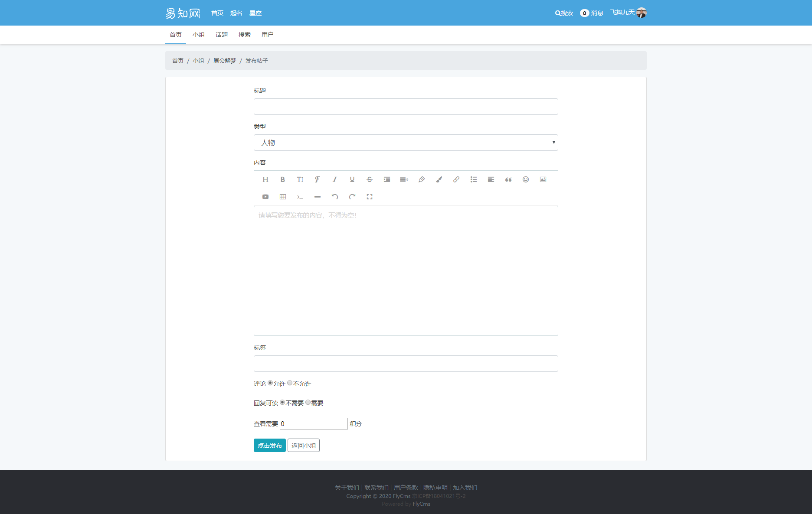812x514 pixels.
Task: Open the 飞舞九天 user menu
Action: click(628, 13)
